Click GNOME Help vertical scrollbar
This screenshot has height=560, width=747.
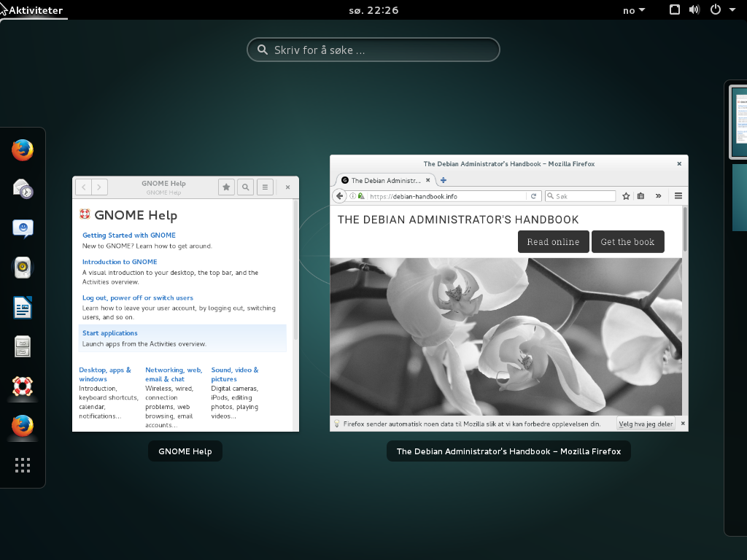tap(295, 270)
